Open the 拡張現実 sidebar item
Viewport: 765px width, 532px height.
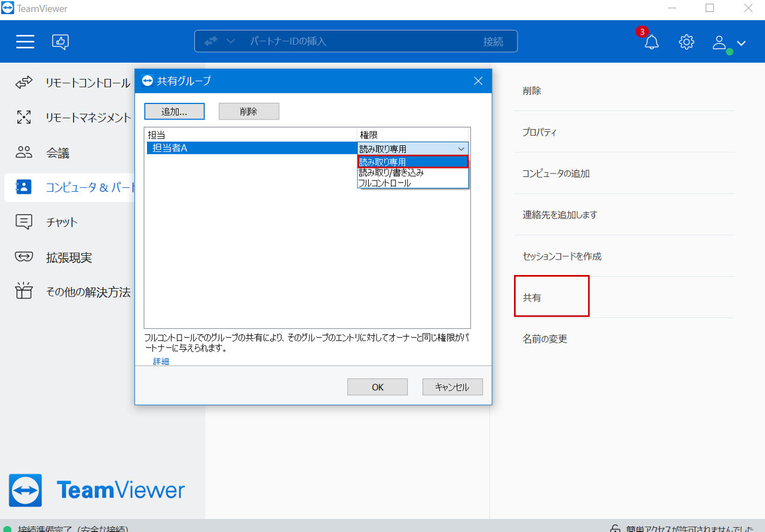pyautogui.click(x=69, y=257)
